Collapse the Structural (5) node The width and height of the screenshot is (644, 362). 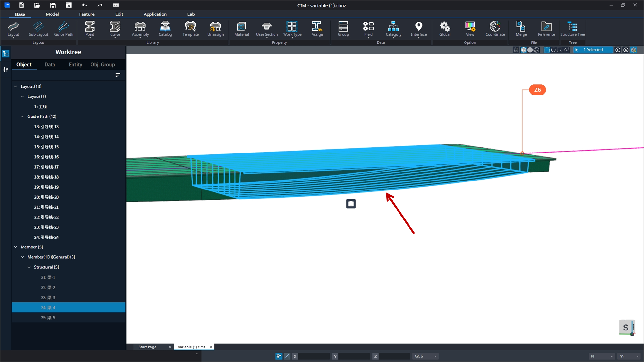[x=29, y=267]
